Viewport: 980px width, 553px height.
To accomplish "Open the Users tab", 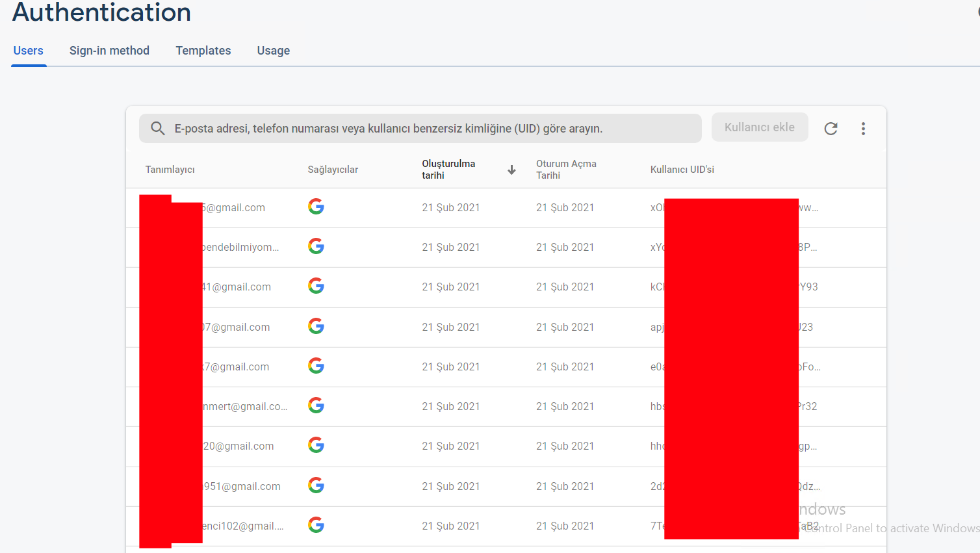I will [29, 51].
